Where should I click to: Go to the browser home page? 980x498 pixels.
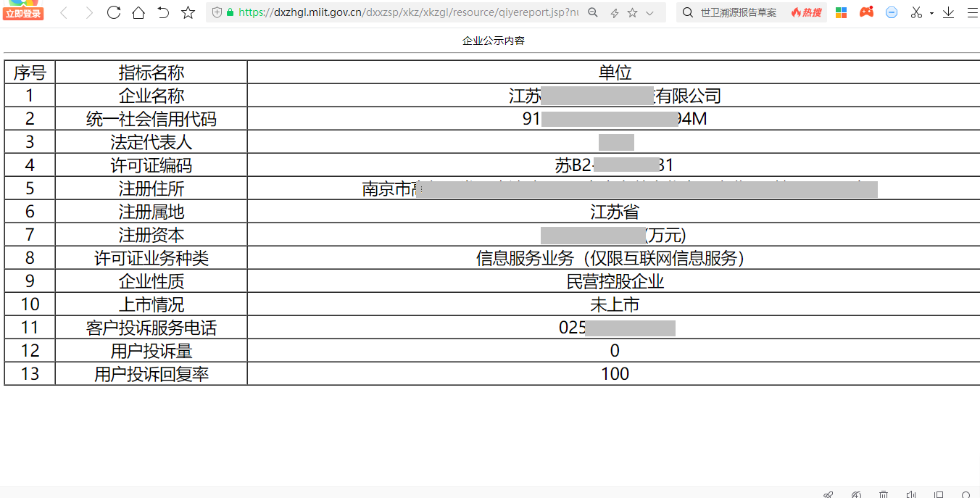pos(138,12)
